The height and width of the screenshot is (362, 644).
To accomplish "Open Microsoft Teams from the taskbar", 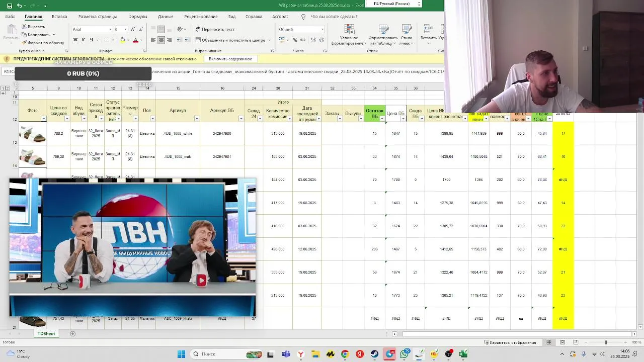I will coord(286,354).
